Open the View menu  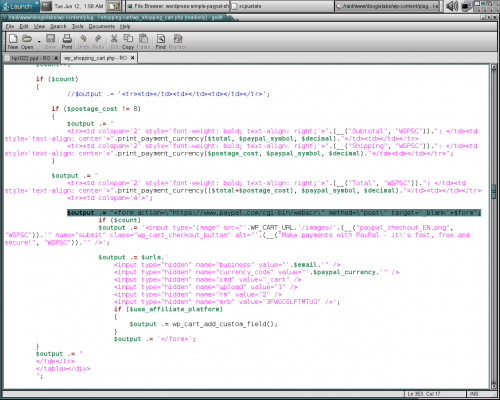(39, 26)
